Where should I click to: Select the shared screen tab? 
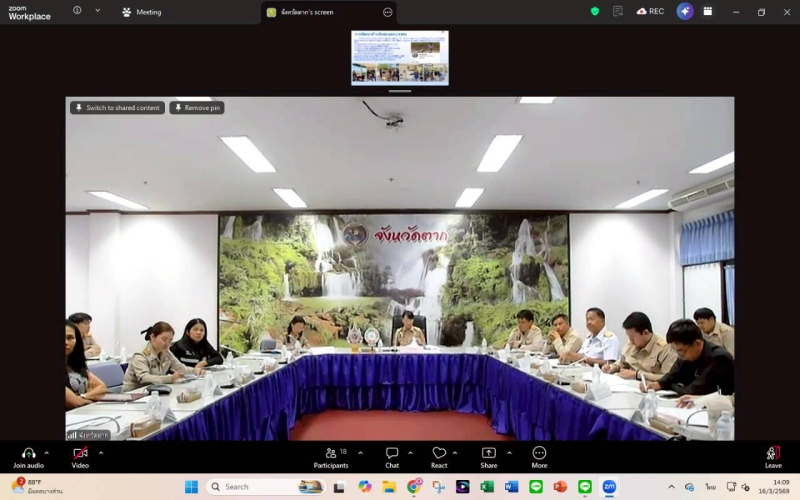[320, 12]
